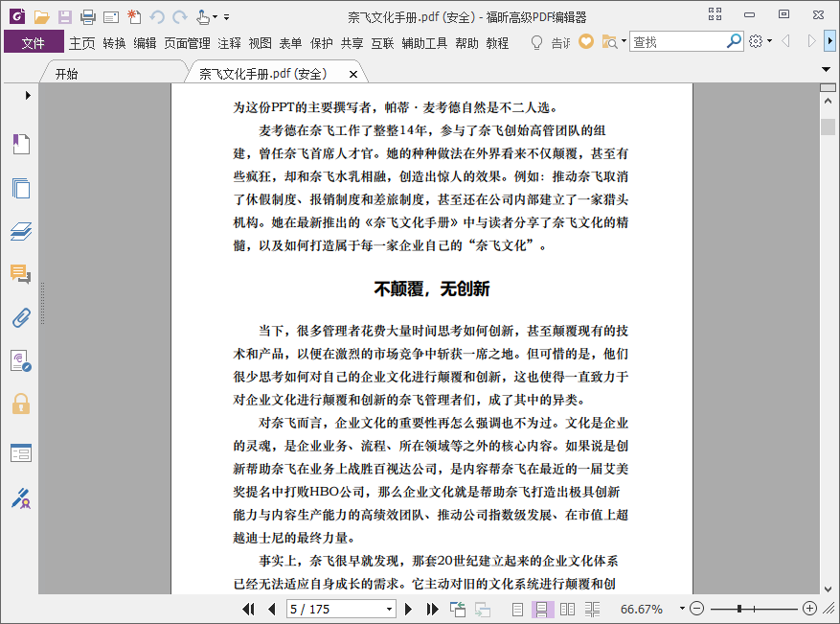This screenshot has width=840, height=624.
Task: Open the zoom percentage dropdown
Action: 682,609
